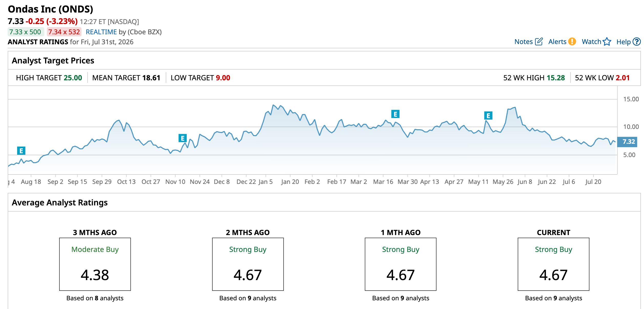
Task: Click the price change -0.25 (-3.23%)
Action: click(51, 21)
